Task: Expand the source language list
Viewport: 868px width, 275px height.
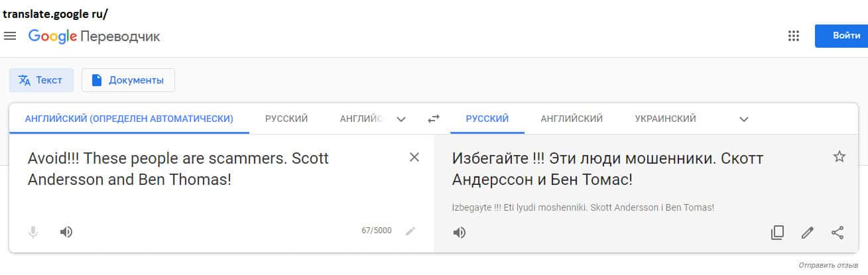Action: (x=401, y=119)
